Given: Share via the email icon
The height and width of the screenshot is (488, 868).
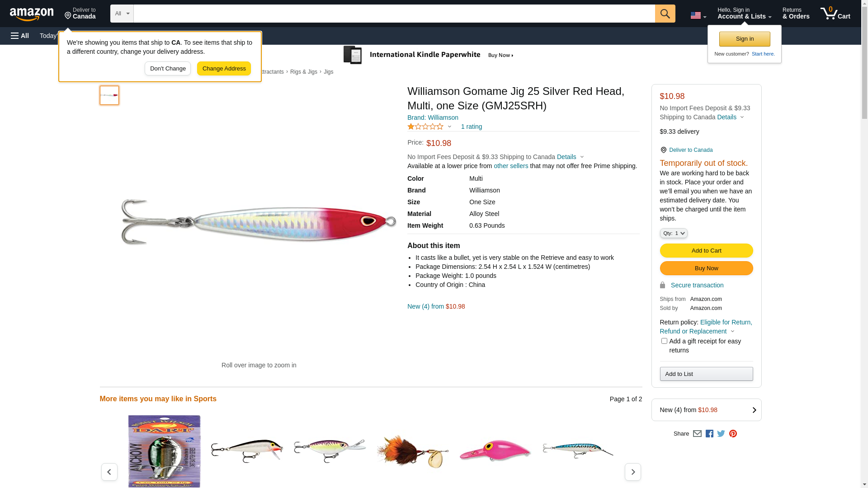Looking at the screenshot, I should tap(697, 434).
